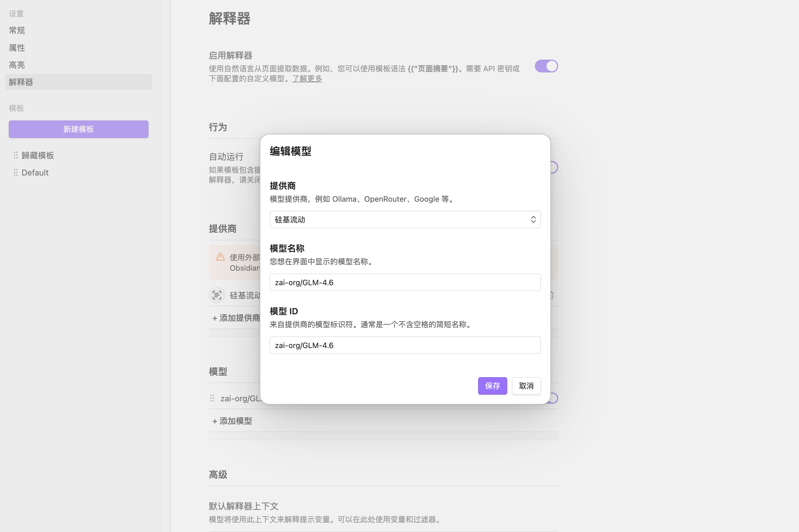Toggle the 启用解释器 switch
Screen dimensions: 799x532
tap(546, 66)
